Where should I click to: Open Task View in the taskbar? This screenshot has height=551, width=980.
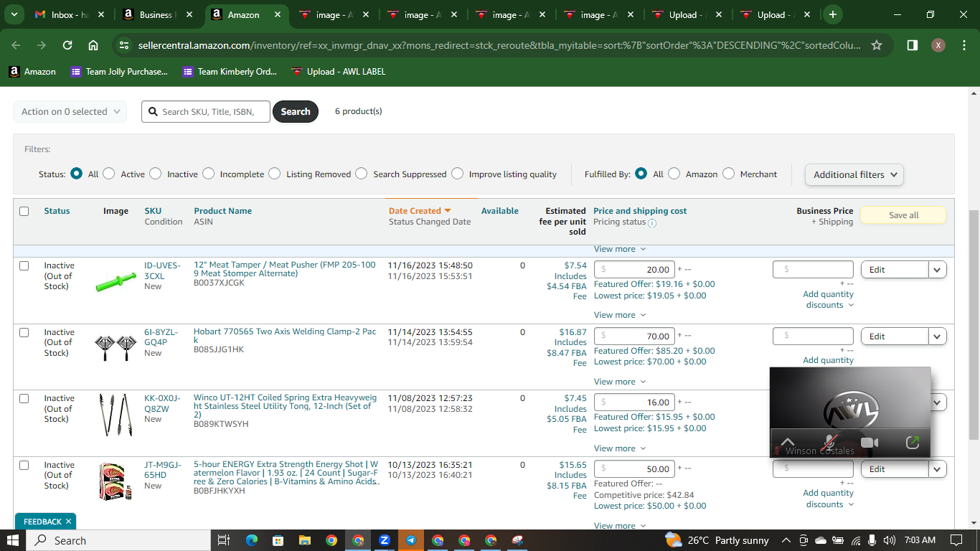223,540
